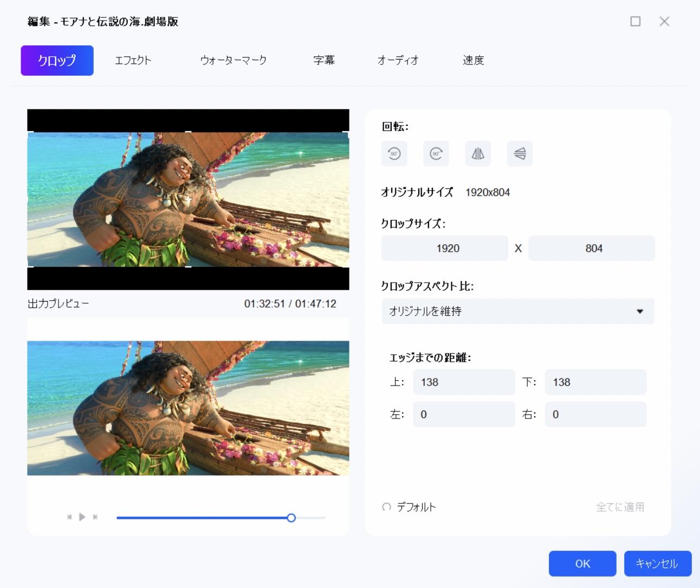Click the デフォルト reset icon
This screenshot has height=588, width=700.
[x=386, y=507]
